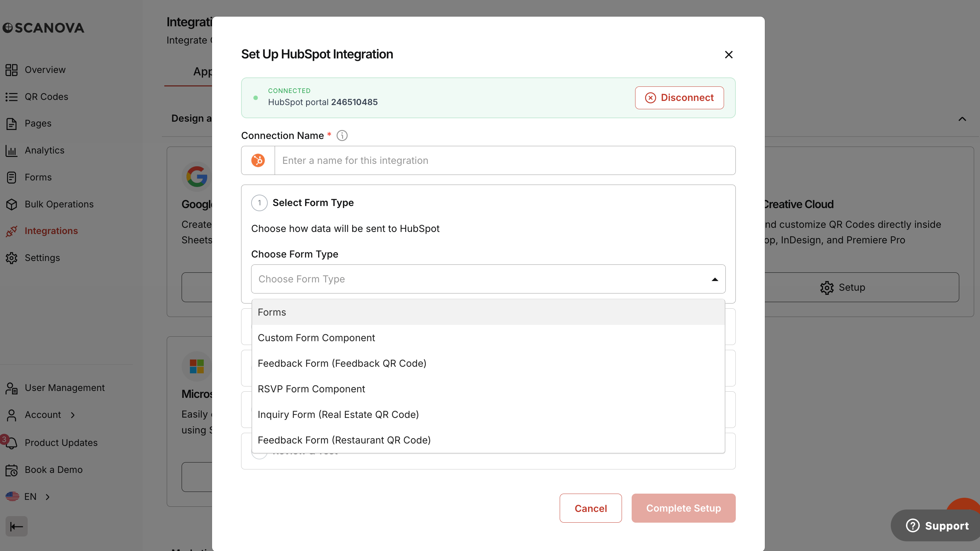Click the Support help icon
Image resolution: width=980 pixels, height=551 pixels.
point(913,526)
